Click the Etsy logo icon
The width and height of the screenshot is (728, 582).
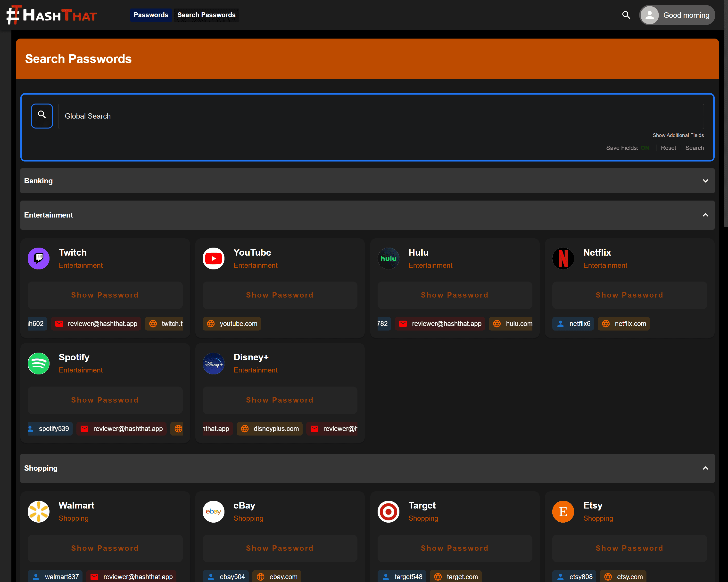point(563,511)
